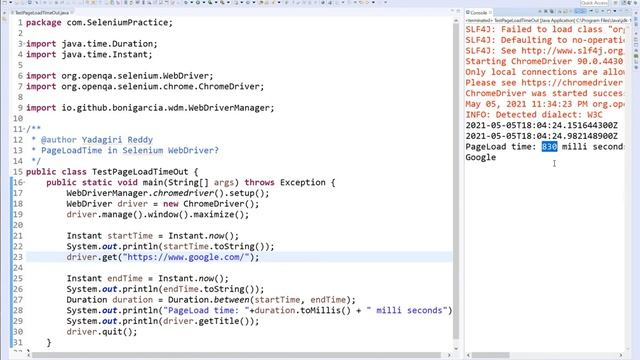Open the dropdown arrow beside the Run button

coord(204,2)
